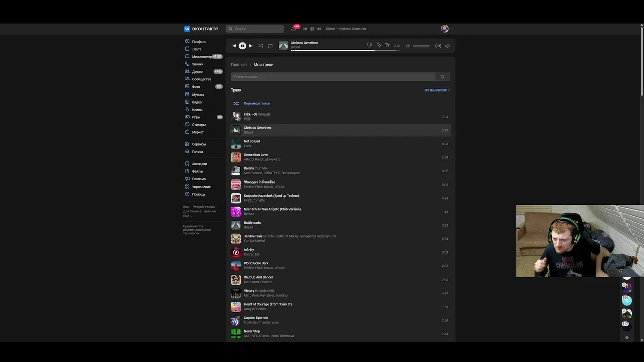Open Звонки in the sidebar
644x362 pixels.
(x=197, y=64)
